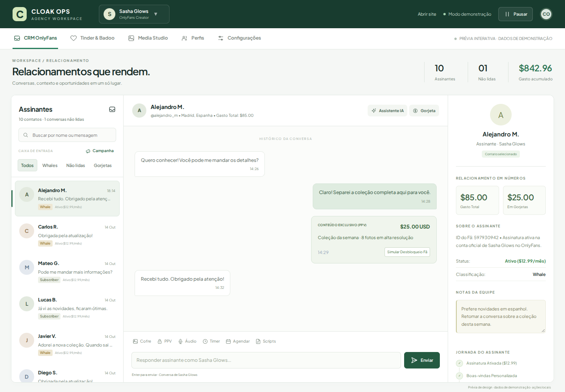The width and height of the screenshot is (565, 392).
Task: Filter subscribers by Whales
Action: click(50, 165)
